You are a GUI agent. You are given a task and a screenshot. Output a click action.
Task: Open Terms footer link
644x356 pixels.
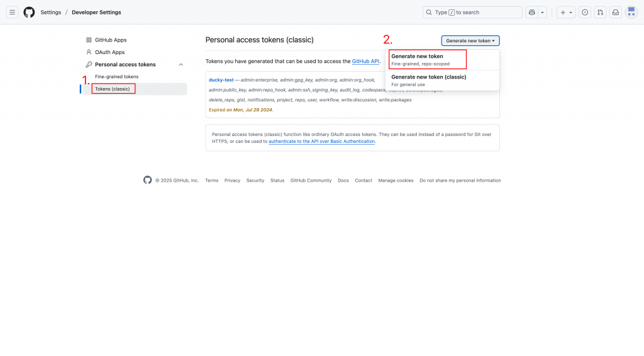(211, 181)
